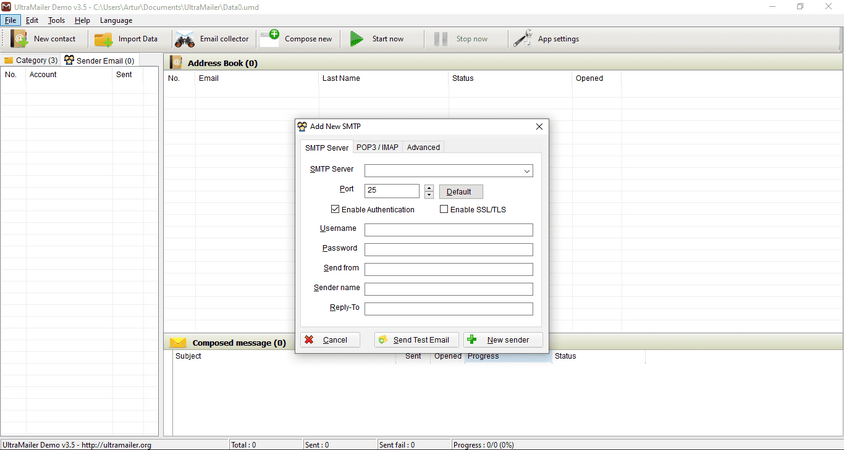Click the Address Book Status column header
This screenshot has height=450, width=844.
click(510, 78)
